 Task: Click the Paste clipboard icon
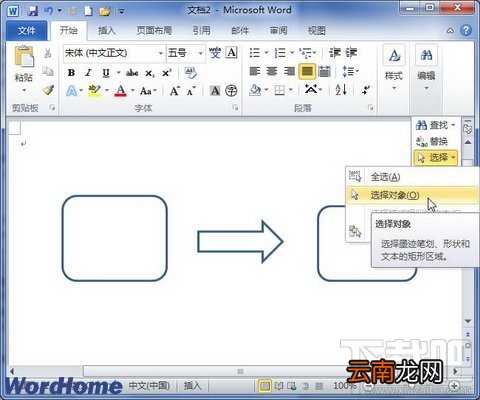pos(24,56)
